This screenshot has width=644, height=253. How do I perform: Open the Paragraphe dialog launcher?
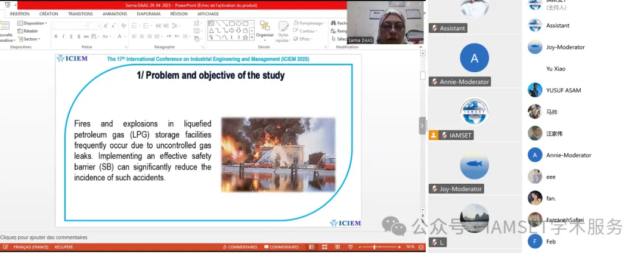[203, 47]
